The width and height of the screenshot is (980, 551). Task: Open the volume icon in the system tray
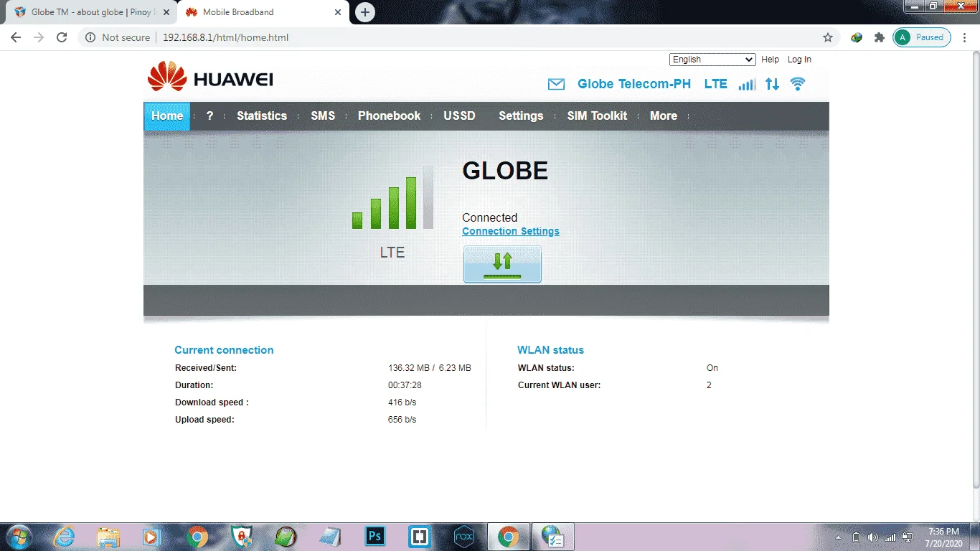(873, 537)
